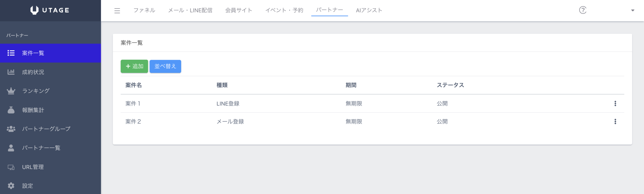Click the ランキング crown icon
The width and height of the screenshot is (644, 194).
tap(11, 91)
